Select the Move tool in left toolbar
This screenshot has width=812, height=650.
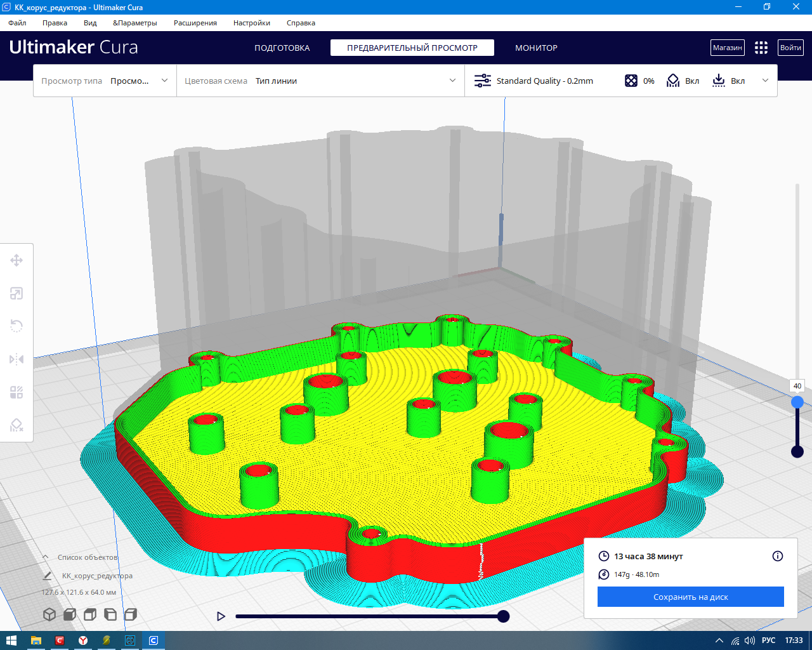coord(16,260)
